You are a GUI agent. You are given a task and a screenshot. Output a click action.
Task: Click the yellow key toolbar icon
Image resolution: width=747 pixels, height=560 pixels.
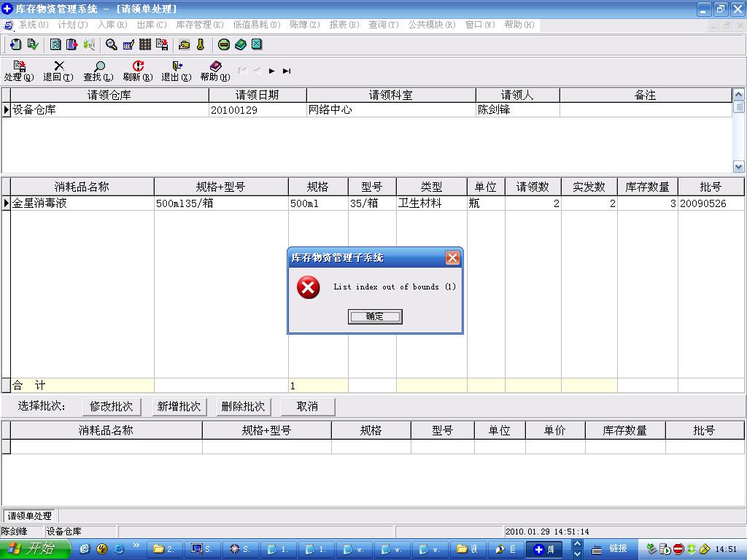point(201,44)
